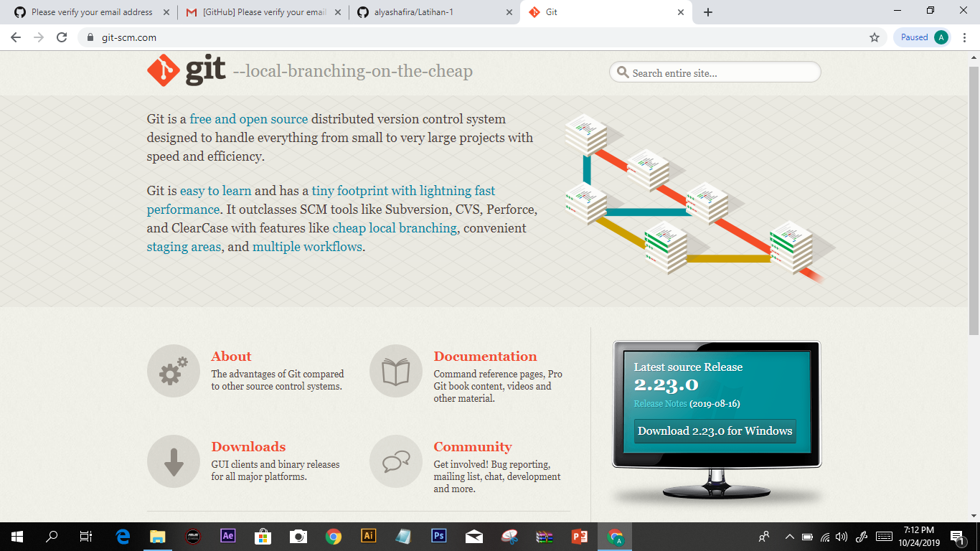Click the search magnifier icon

pyautogui.click(x=622, y=72)
